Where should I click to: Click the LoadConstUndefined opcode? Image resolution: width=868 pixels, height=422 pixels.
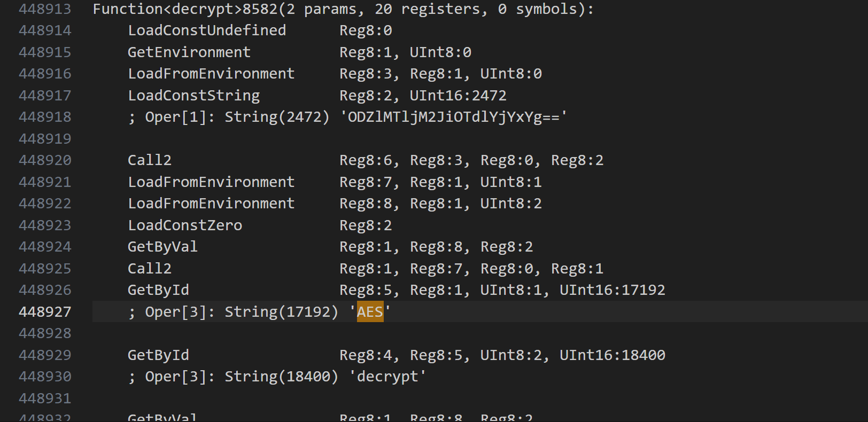tap(207, 30)
